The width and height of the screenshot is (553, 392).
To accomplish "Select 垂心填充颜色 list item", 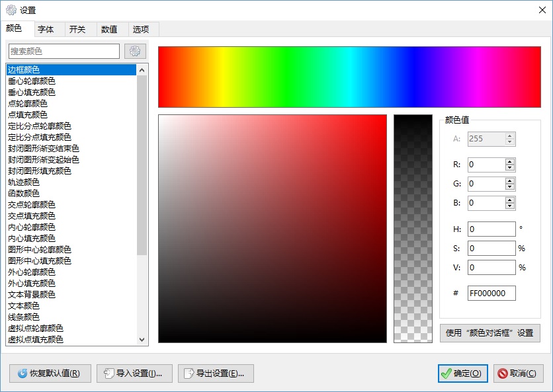I will 71,93.
